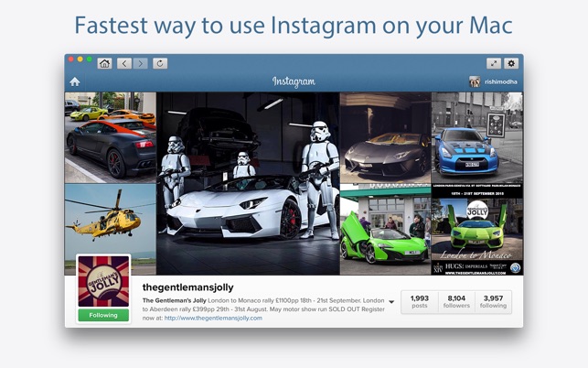
Task: Show the 8,104 followers list
Action: click(456, 301)
